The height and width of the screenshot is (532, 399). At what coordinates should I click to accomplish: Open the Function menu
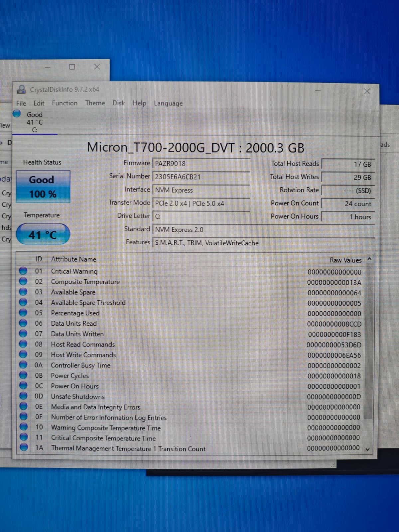tap(65, 103)
